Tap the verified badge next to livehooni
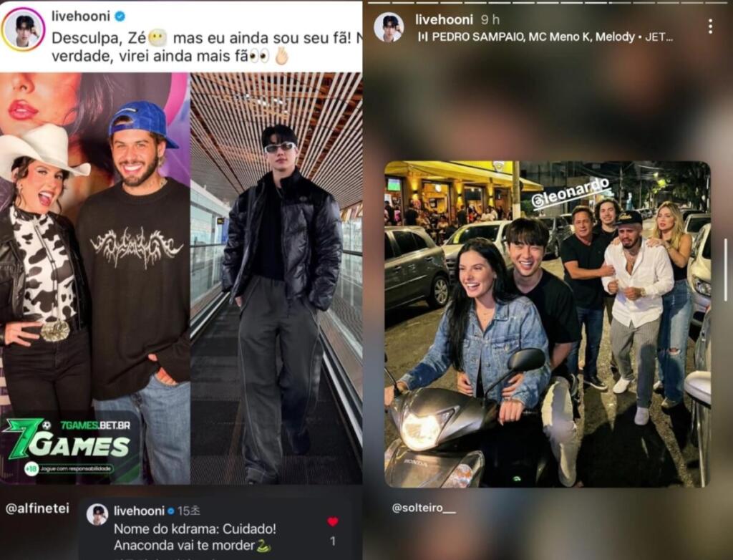This screenshot has width=733, height=560. [x=120, y=16]
